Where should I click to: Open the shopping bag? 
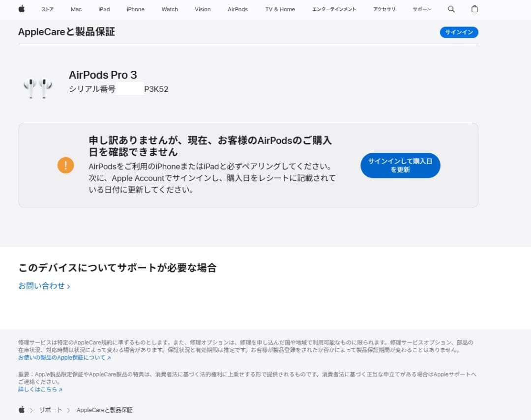point(474,9)
